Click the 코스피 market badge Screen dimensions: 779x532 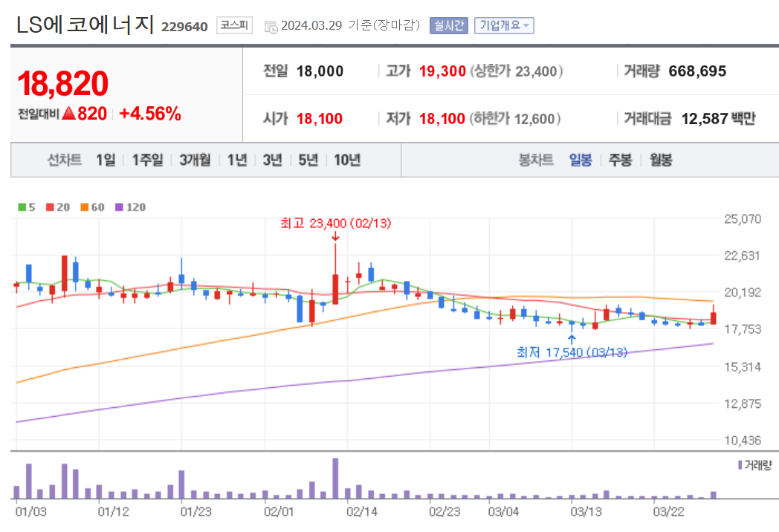point(234,25)
